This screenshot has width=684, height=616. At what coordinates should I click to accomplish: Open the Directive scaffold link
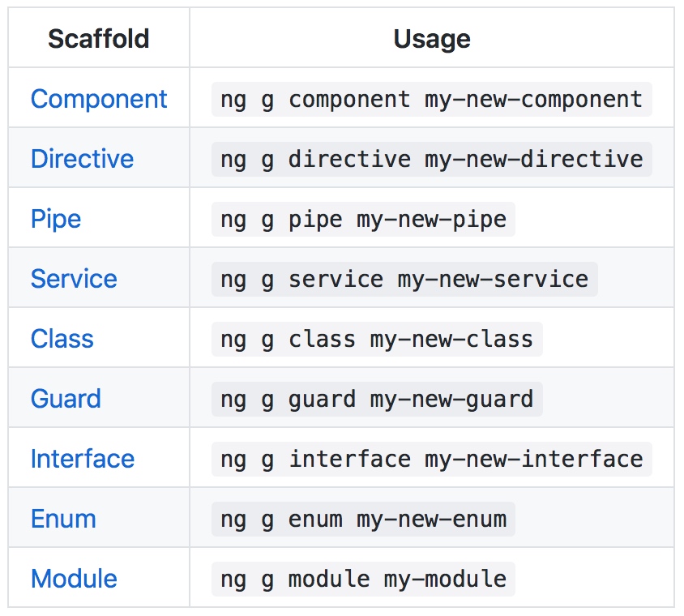point(82,159)
